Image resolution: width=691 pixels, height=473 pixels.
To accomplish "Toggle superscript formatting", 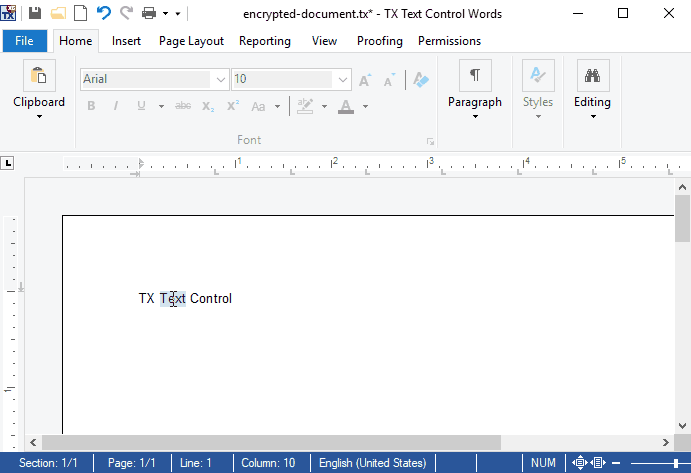I will [233, 106].
